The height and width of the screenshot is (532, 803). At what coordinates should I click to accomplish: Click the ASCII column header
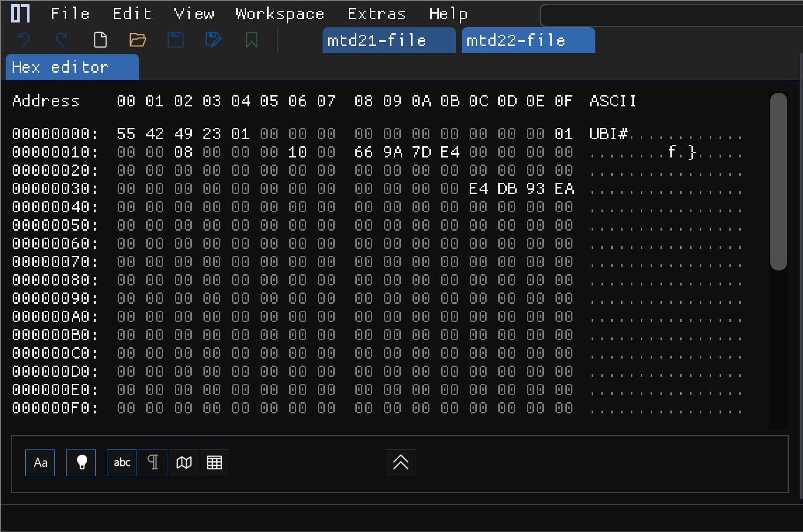(x=613, y=101)
